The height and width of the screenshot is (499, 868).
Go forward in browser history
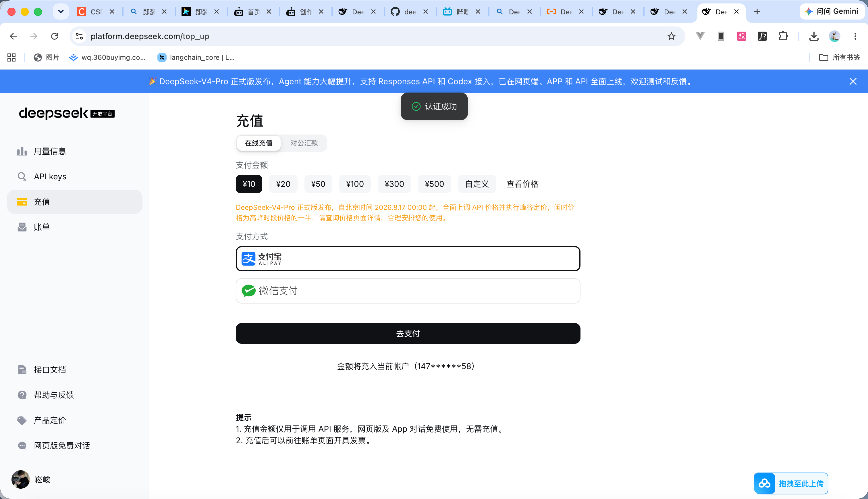34,36
